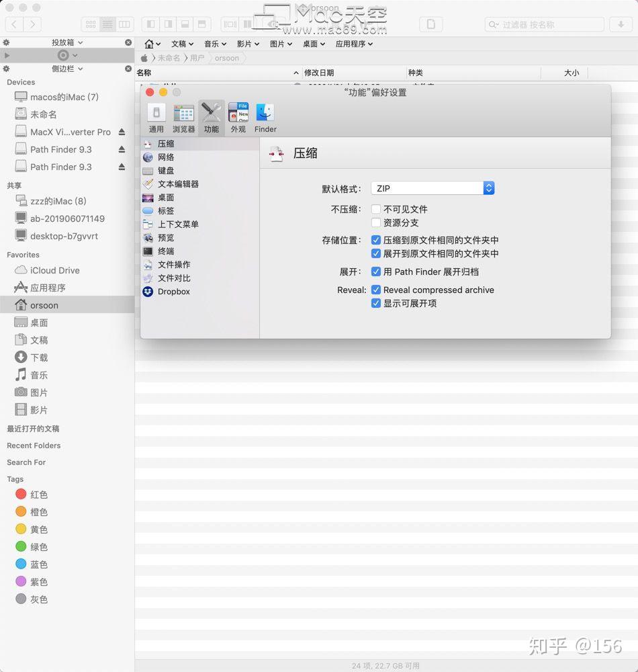Open the 默认格式 ZIP dropdown

click(x=432, y=187)
